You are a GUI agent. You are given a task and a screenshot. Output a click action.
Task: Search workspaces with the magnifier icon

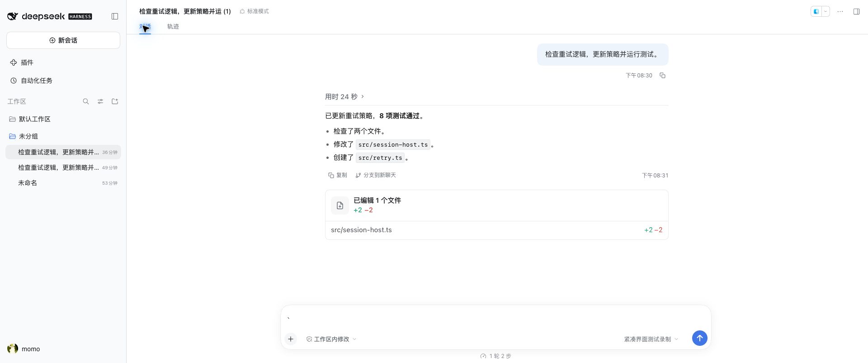pyautogui.click(x=86, y=101)
